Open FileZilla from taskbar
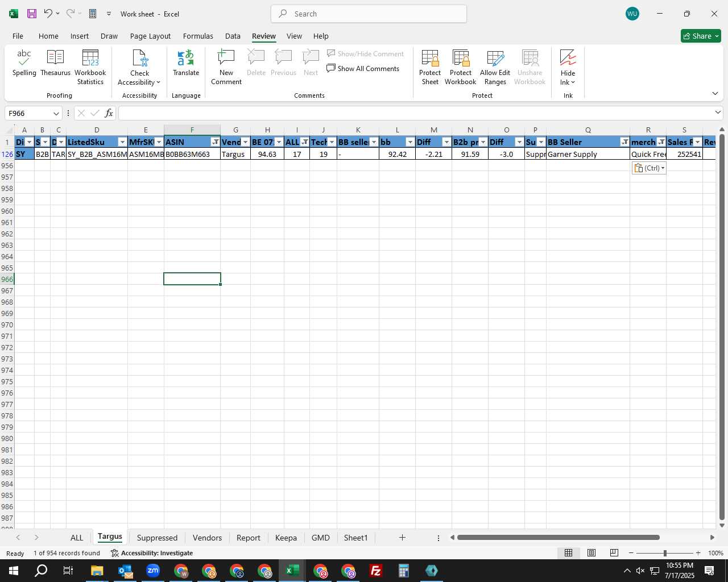728x582 pixels. [x=376, y=571]
